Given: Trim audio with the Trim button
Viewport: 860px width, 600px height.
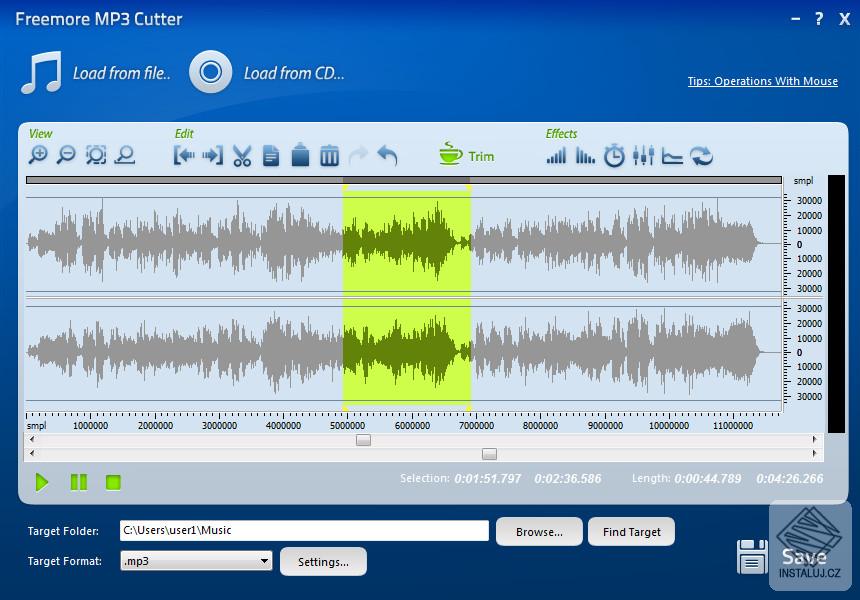Looking at the screenshot, I should 467,155.
